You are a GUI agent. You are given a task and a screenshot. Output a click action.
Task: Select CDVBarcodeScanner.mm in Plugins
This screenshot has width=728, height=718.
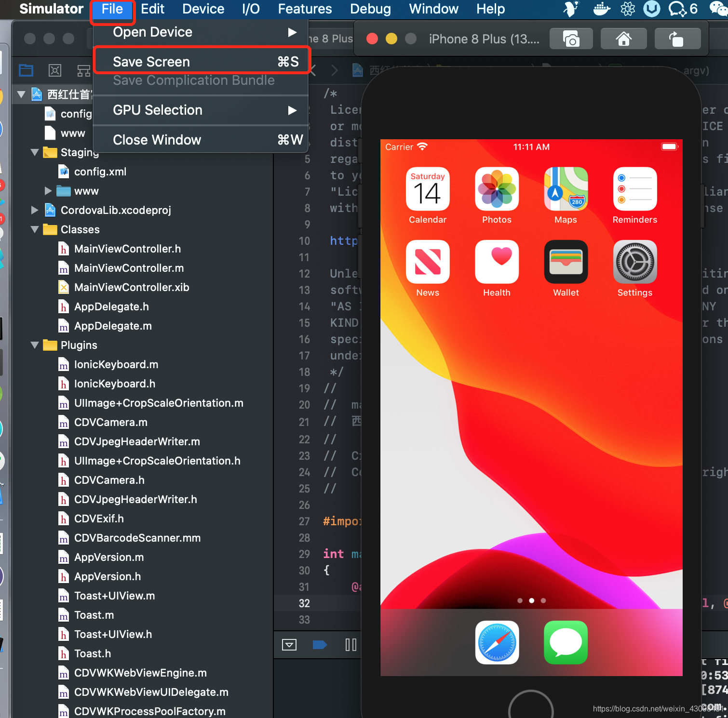137,538
